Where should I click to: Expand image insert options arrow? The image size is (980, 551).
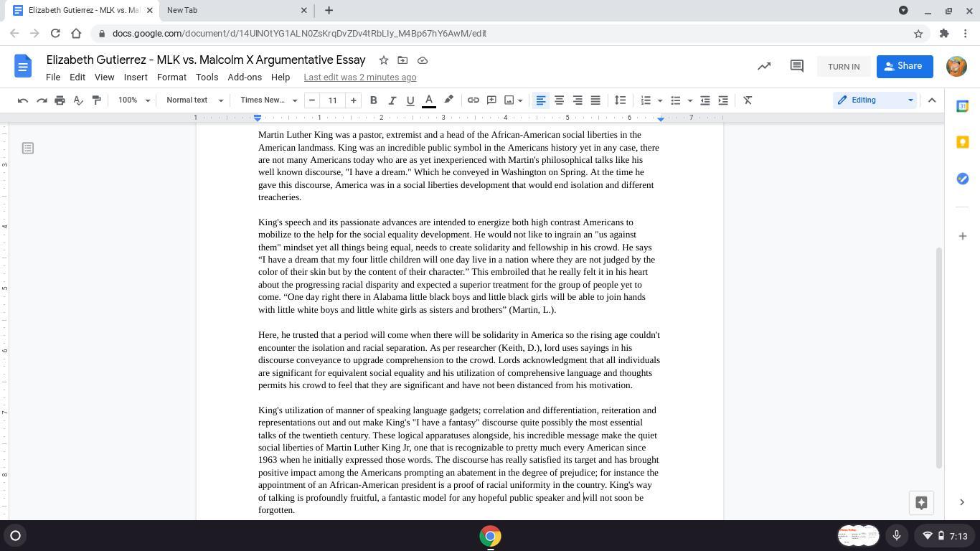(520, 100)
